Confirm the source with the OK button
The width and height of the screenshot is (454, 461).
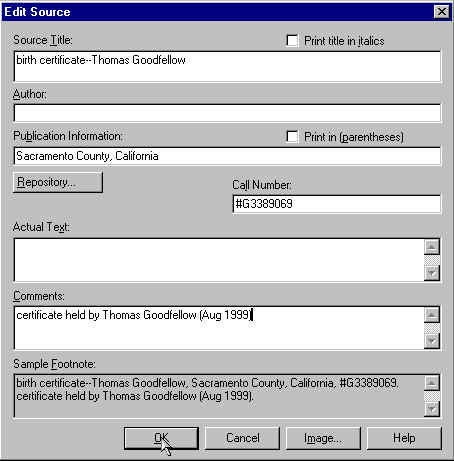[161, 438]
